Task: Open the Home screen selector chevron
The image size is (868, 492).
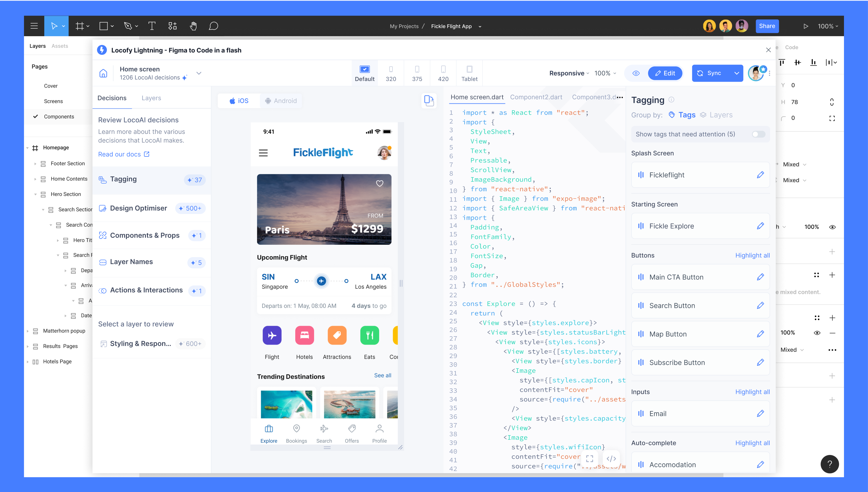Action: coord(199,73)
